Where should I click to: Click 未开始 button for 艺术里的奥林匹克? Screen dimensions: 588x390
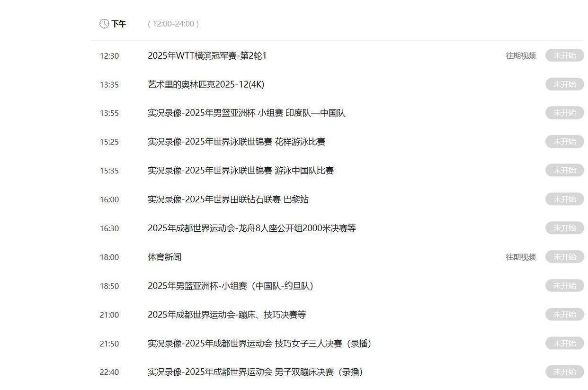(564, 84)
